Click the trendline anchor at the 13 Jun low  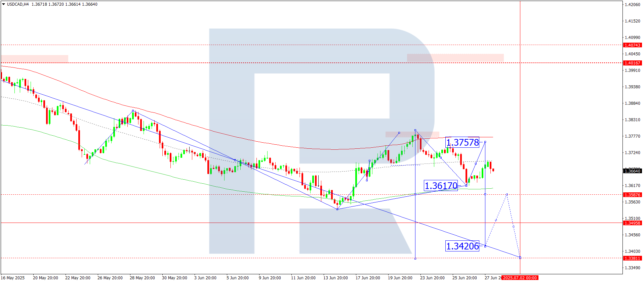(x=337, y=209)
